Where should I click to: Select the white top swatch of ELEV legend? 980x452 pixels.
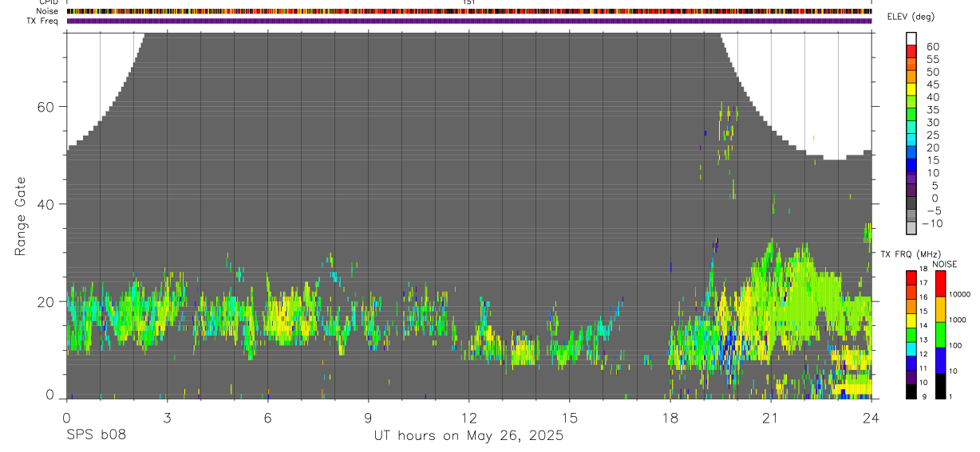[x=911, y=39]
